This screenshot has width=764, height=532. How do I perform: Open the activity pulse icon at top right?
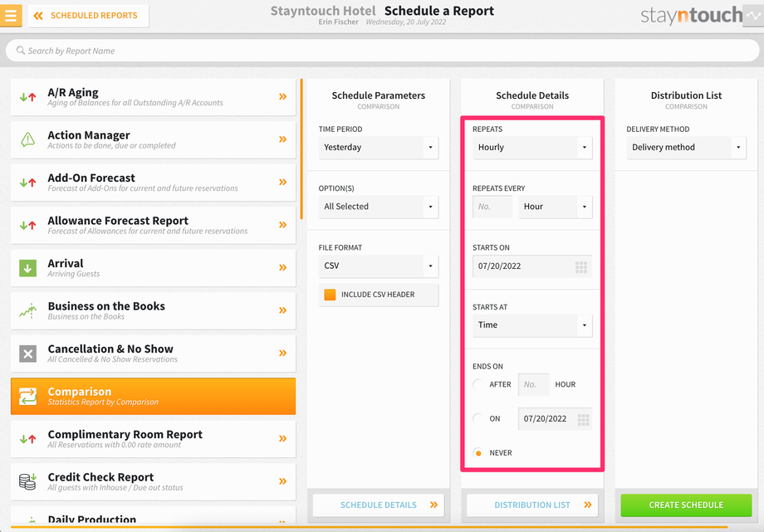coord(753,16)
